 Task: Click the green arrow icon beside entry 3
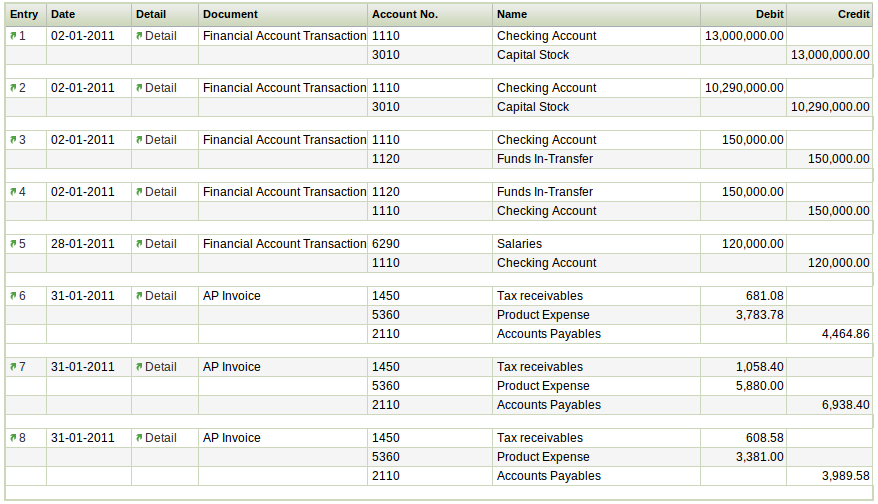point(14,140)
